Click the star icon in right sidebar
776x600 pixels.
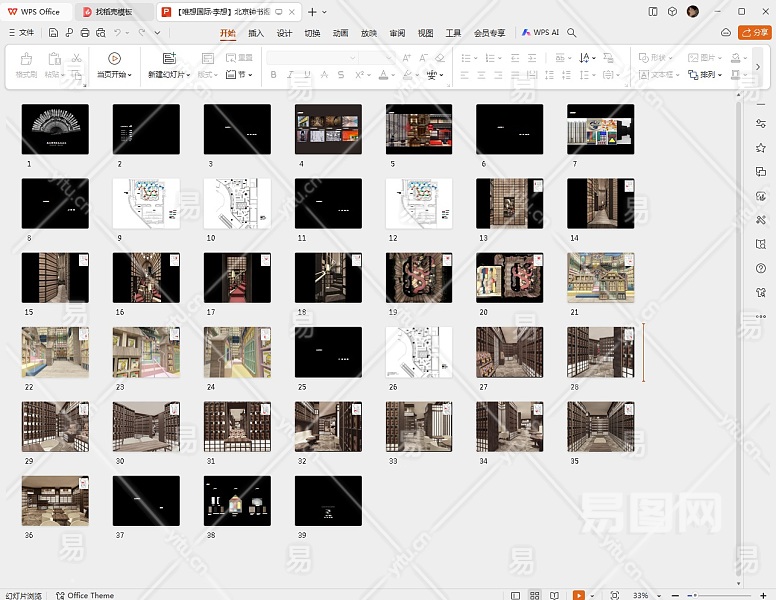761,147
